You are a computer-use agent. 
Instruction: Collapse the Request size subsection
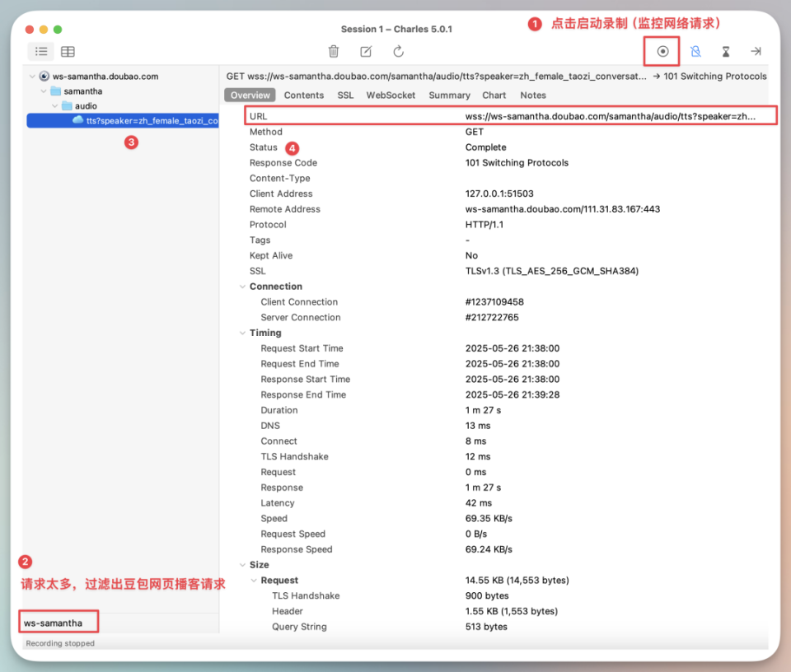tap(255, 581)
